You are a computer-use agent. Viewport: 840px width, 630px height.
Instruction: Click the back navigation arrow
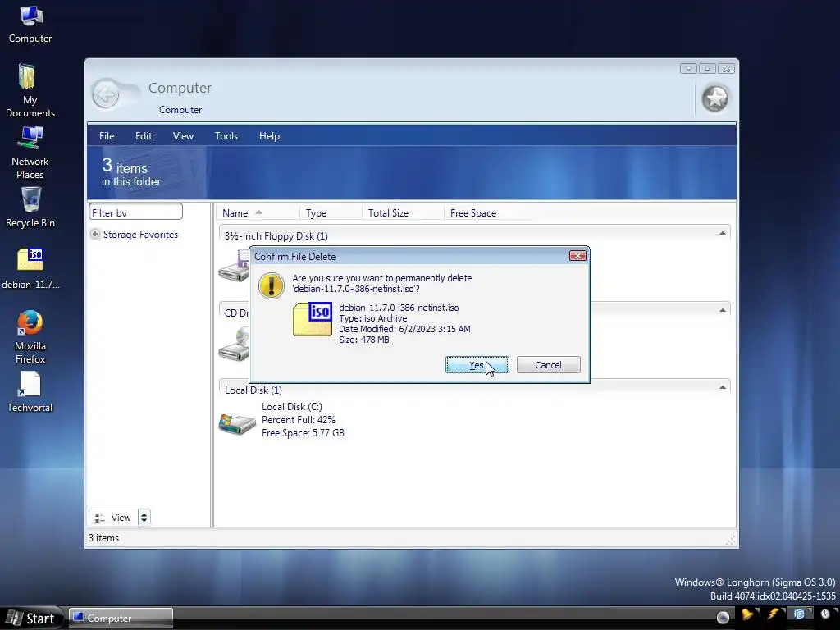[x=106, y=95]
